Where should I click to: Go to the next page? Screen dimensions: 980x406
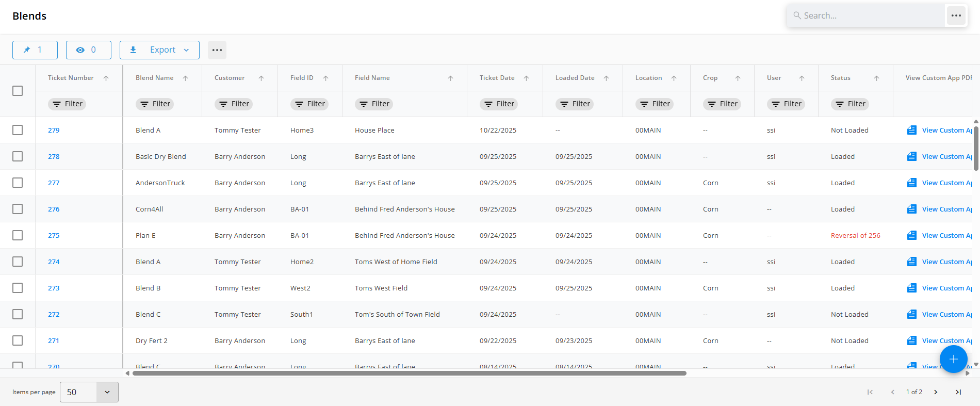coord(936,392)
